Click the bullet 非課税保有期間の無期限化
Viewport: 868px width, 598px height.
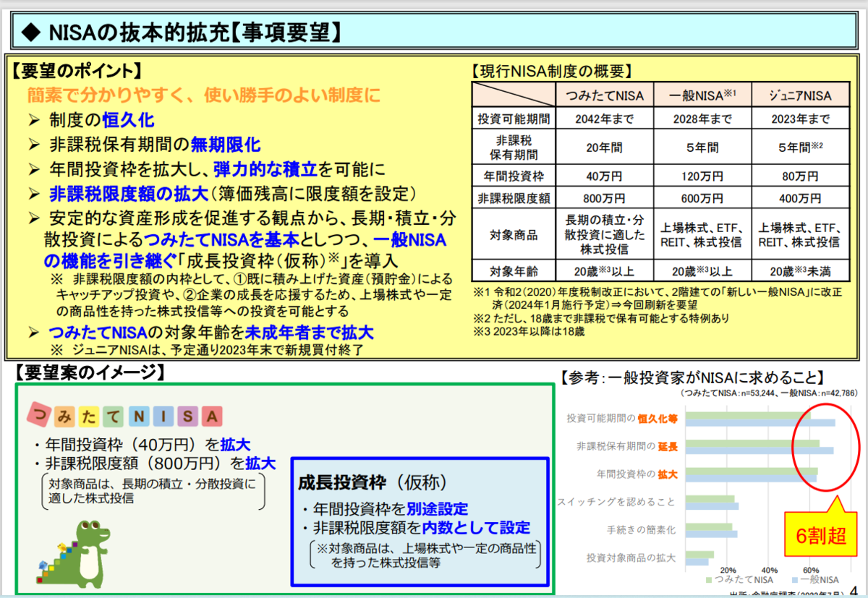144,145
